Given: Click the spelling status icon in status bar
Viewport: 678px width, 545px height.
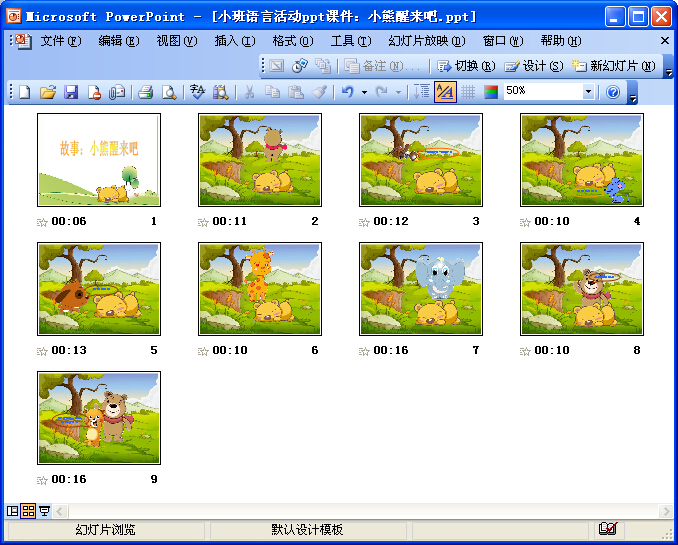Looking at the screenshot, I should click(608, 529).
